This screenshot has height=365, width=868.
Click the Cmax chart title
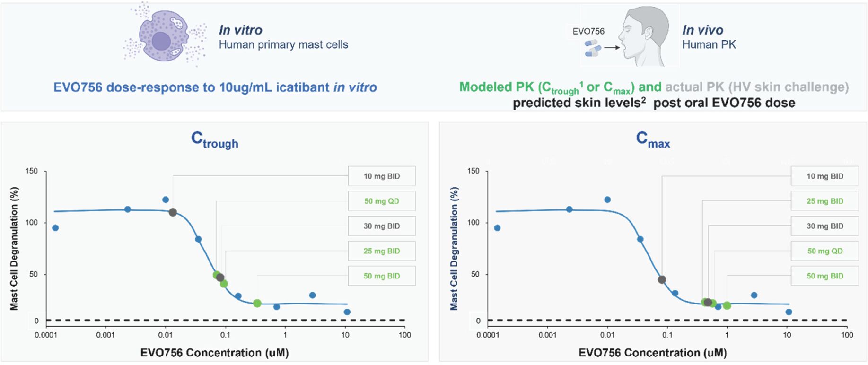click(x=653, y=140)
